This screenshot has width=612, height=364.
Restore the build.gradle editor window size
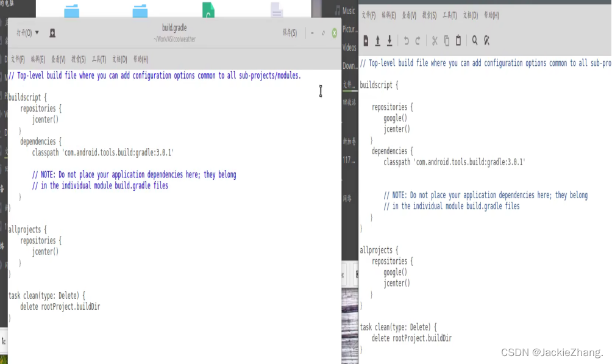point(323,33)
